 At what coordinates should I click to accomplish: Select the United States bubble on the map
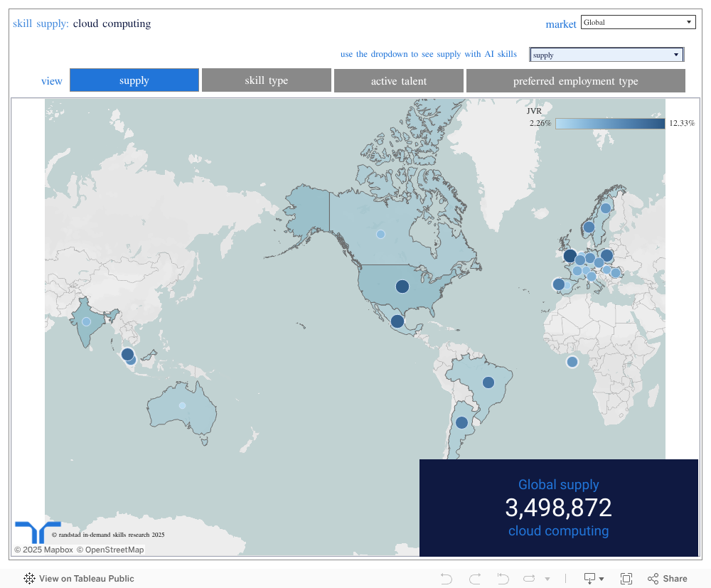(402, 286)
